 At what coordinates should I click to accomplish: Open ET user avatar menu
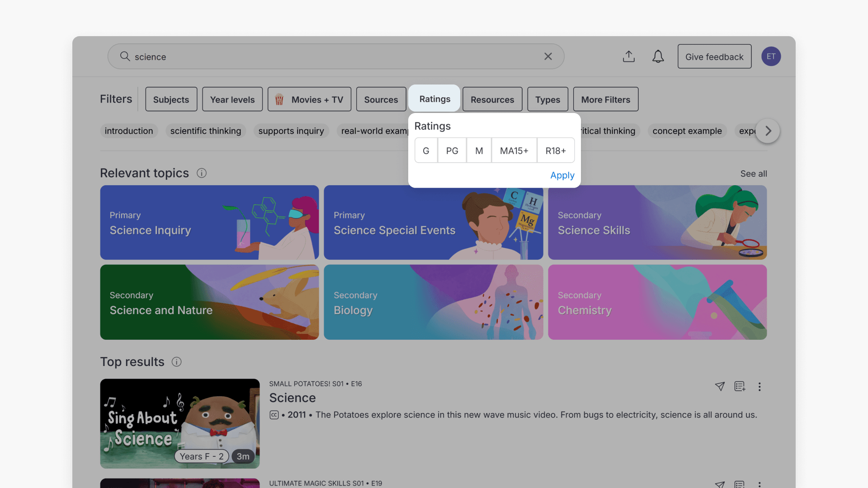point(771,56)
